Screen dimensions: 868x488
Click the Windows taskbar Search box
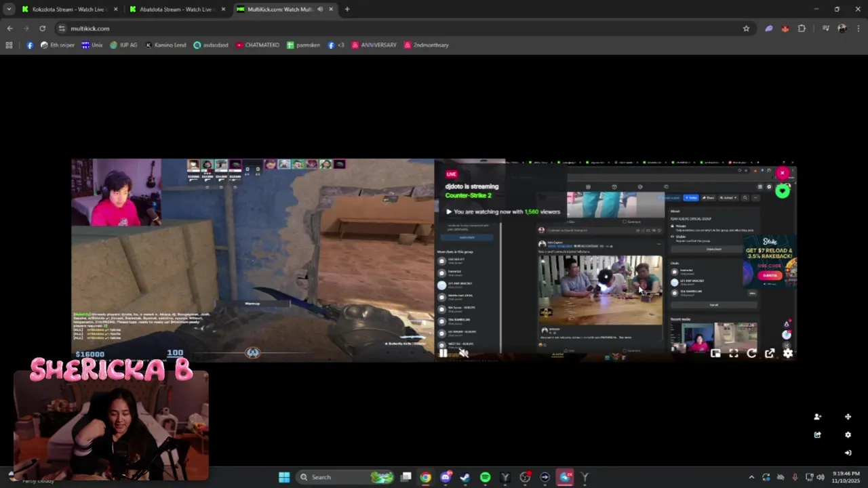pos(346,477)
